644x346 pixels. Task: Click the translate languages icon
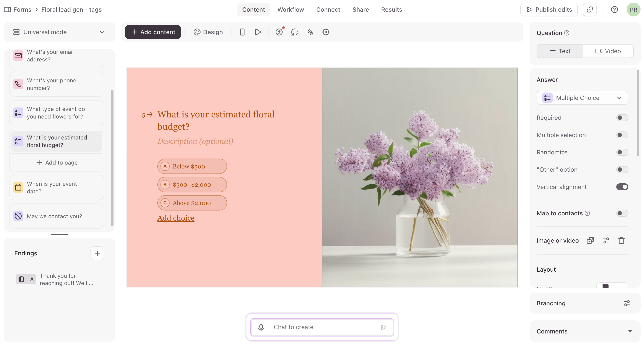click(x=310, y=32)
